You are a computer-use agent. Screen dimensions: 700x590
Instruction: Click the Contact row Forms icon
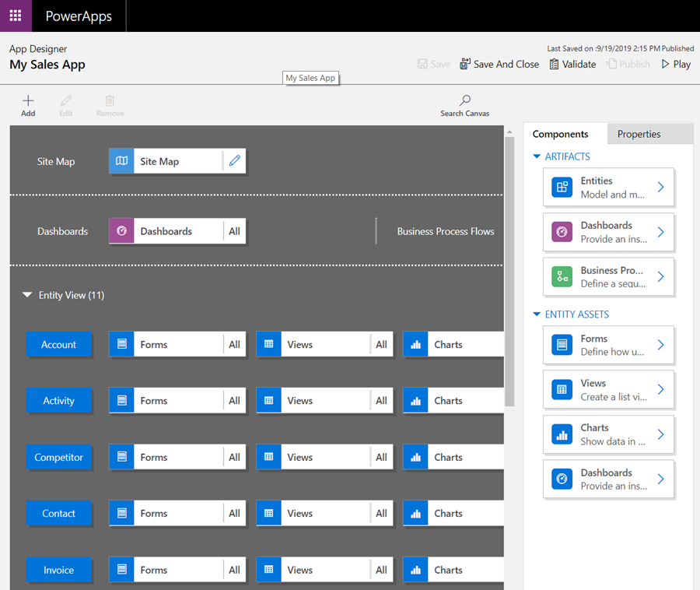[x=121, y=513]
